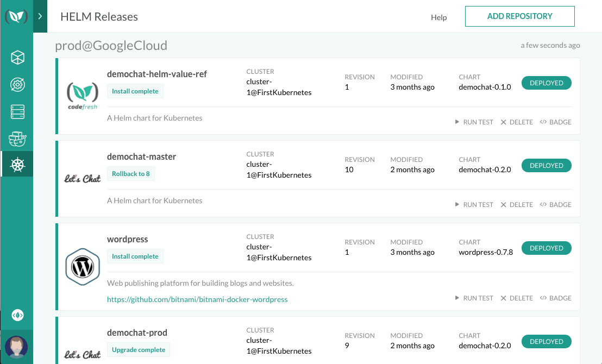Click the Codefresh logo in the sidebar

click(x=16, y=16)
